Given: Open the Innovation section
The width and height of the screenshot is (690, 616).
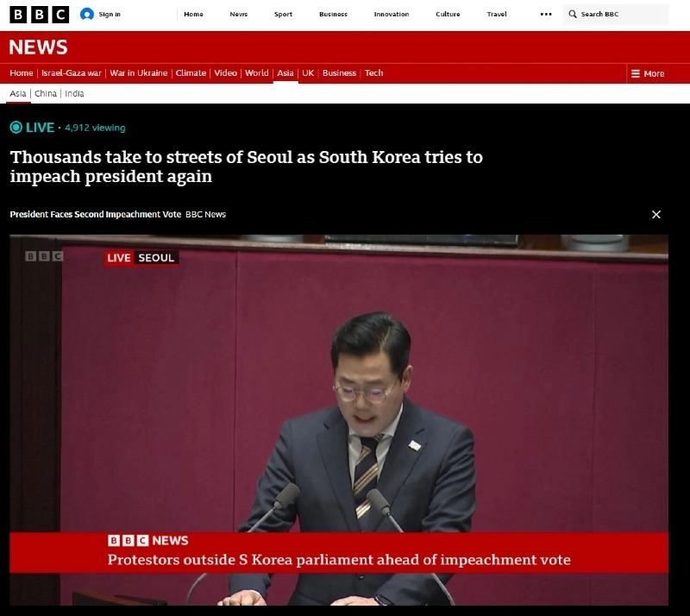Looking at the screenshot, I should (x=391, y=15).
